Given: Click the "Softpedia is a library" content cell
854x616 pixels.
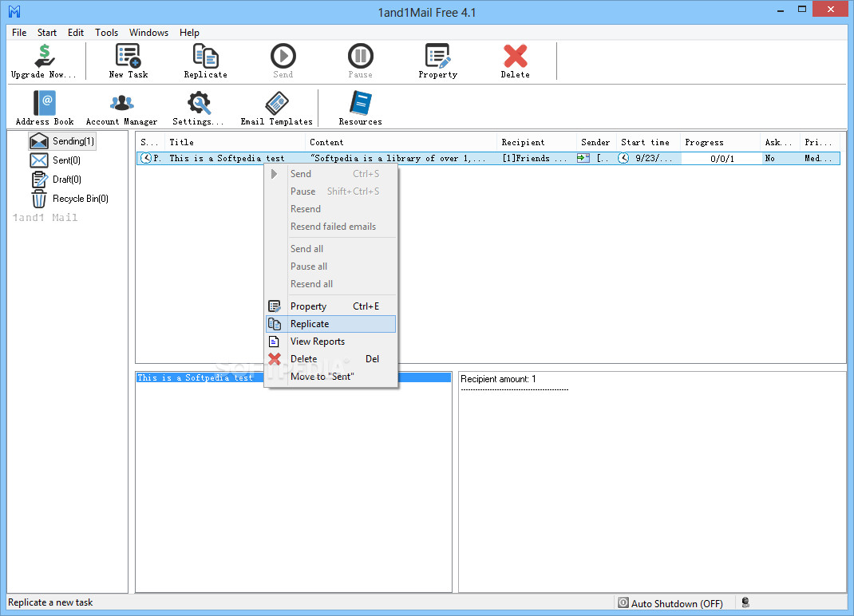Looking at the screenshot, I should point(401,159).
